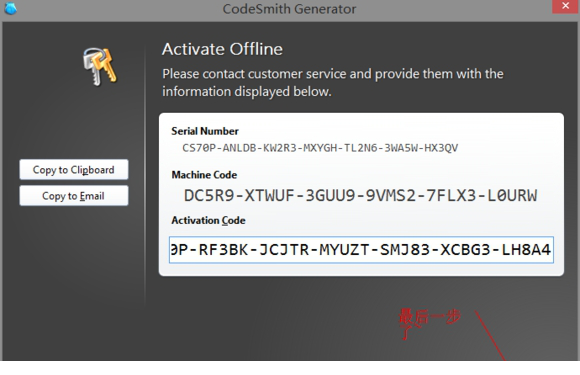
Task: Click the Activation Code label
Action: tap(208, 220)
